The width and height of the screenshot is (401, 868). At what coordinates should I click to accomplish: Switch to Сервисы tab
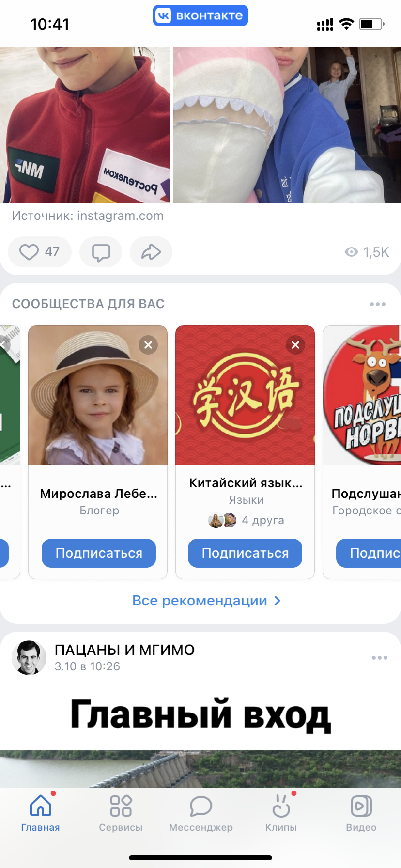pyautogui.click(x=121, y=814)
